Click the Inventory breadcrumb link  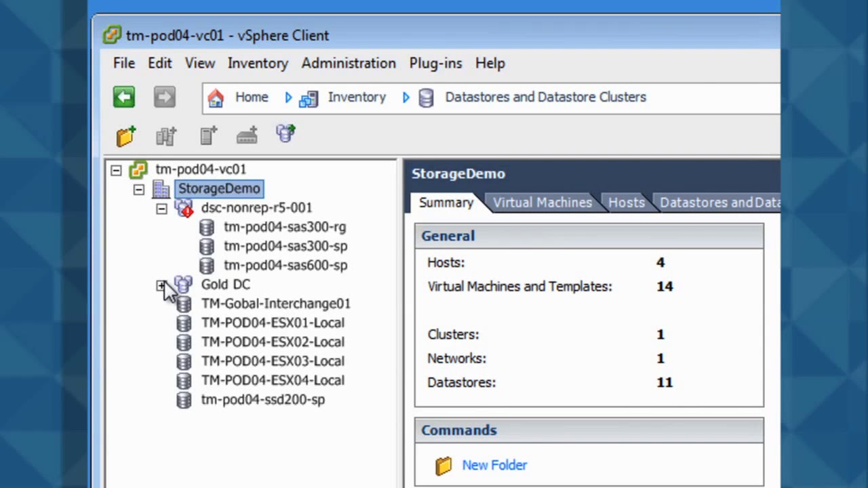pyautogui.click(x=357, y=97)
